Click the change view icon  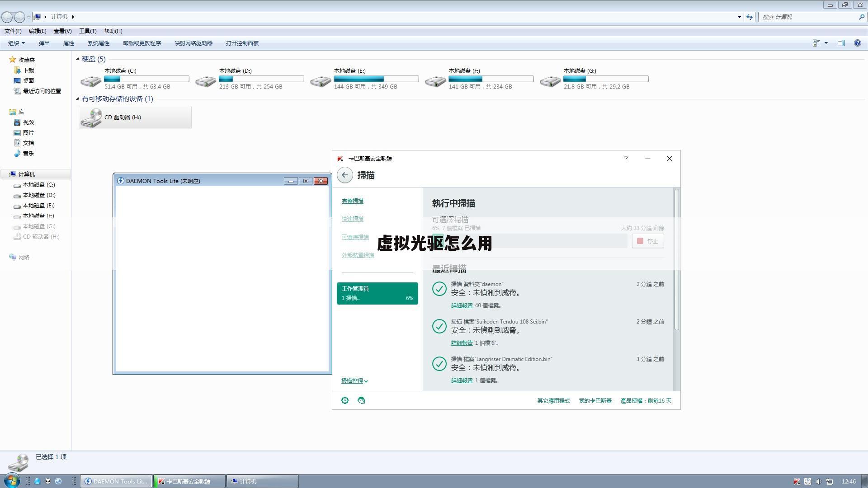816,43
